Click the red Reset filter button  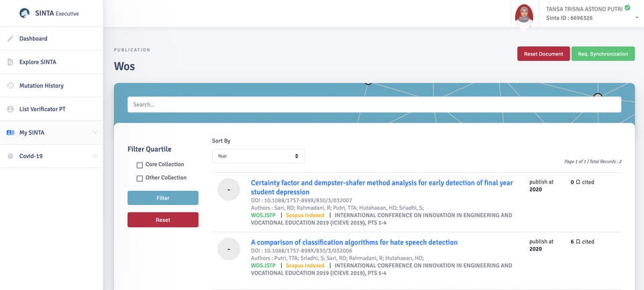(x=162, y=220)
